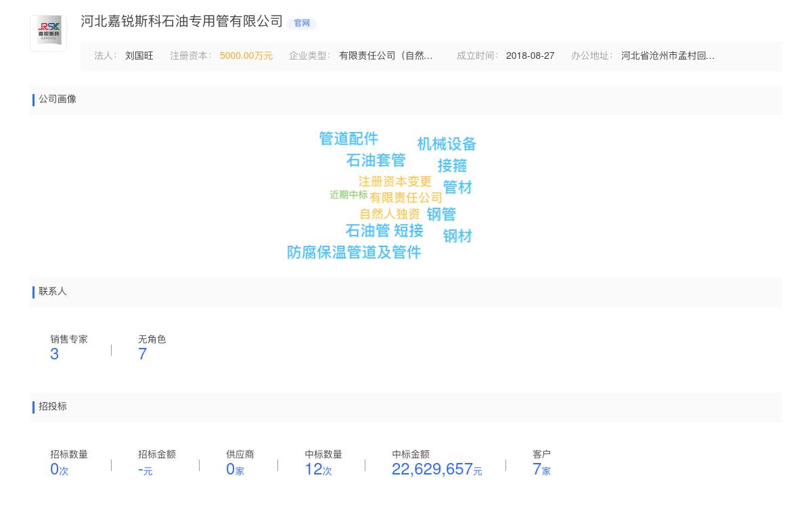Click the 招标金额 value -元
This screenshot has width=812, height=509.
[x=145, y=470]
